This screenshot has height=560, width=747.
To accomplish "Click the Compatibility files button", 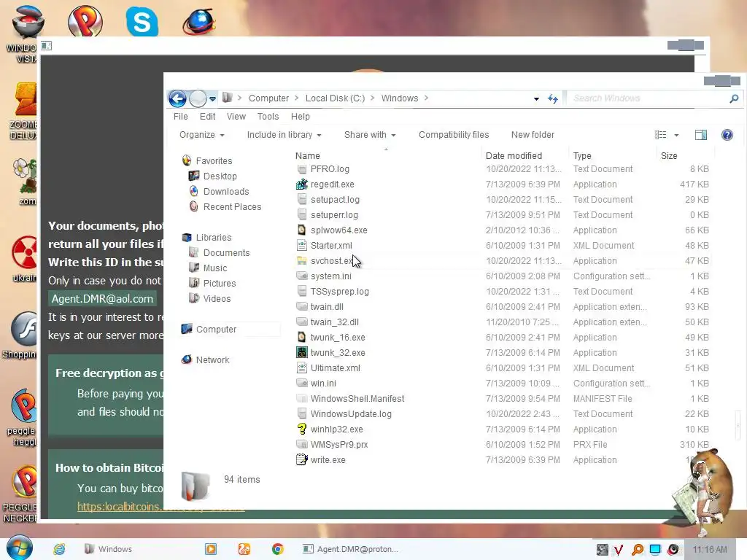I will [x=454, y=135].
